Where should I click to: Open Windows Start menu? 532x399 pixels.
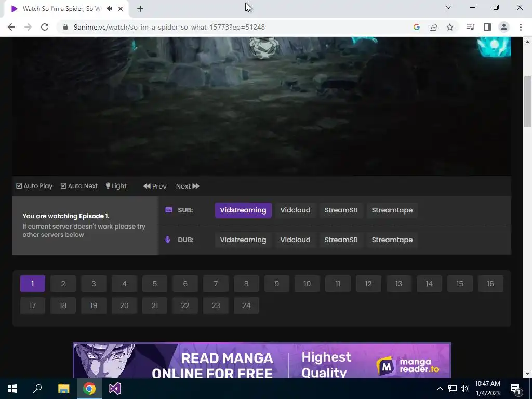coord(12,389)
